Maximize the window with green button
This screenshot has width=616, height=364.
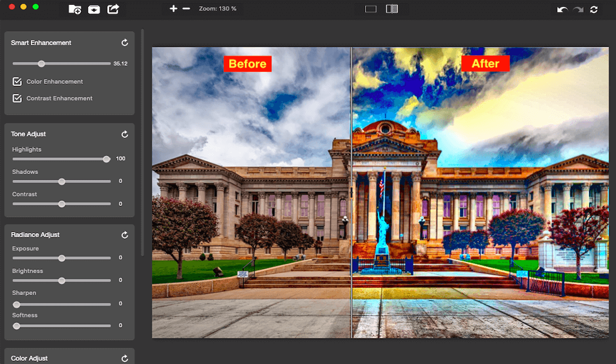[35, 6]
